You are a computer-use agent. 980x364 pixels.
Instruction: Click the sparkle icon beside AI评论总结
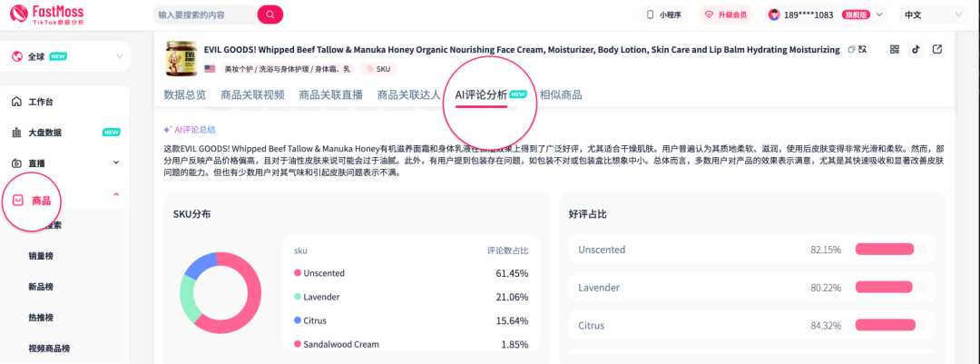[168, 130]
